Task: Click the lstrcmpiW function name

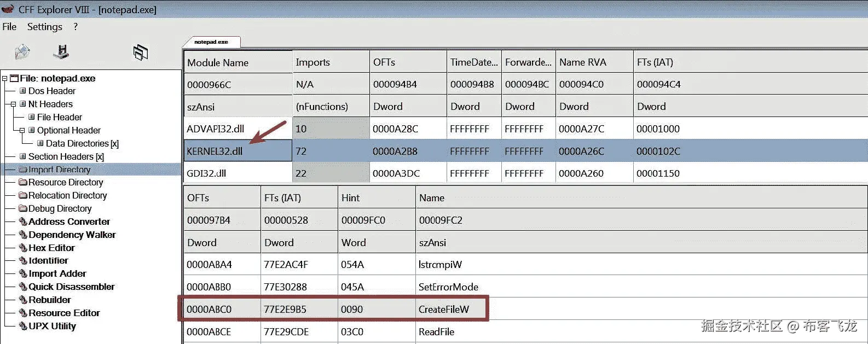Action: [x=440, y=265]
